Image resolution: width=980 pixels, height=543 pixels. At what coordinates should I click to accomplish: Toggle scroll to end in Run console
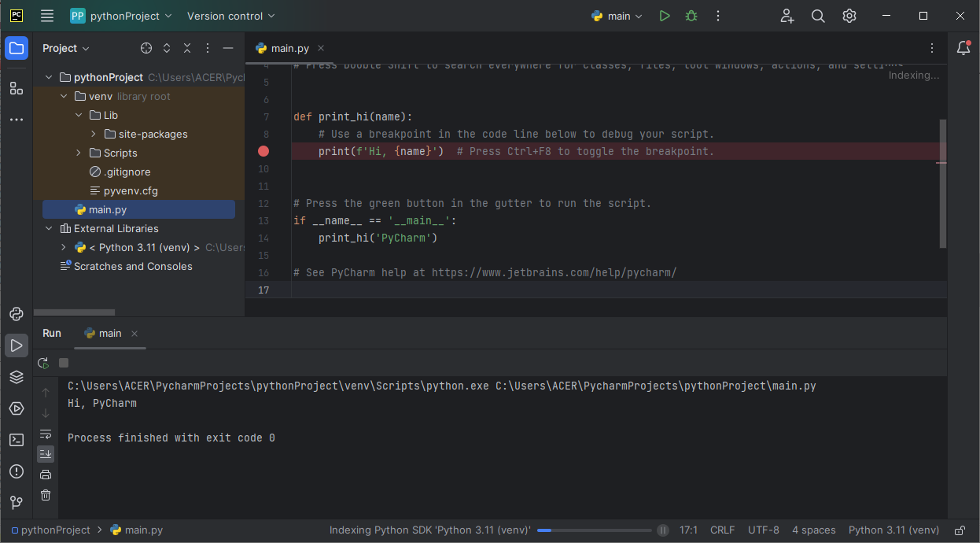[46, 454]
